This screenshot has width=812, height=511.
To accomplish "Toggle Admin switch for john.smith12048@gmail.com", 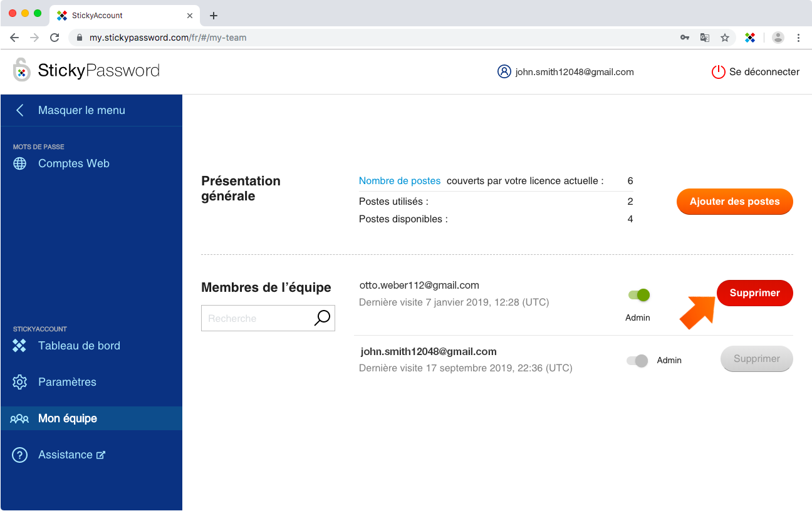I will (637, 361).
